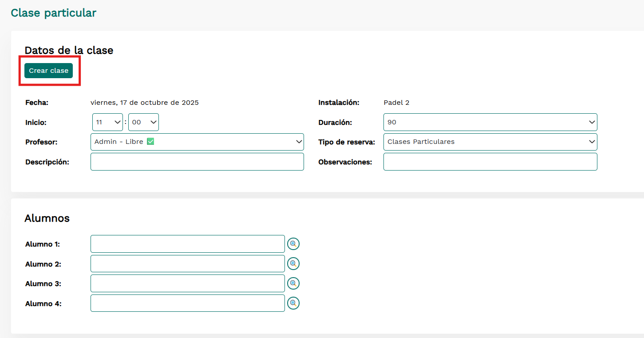Click into the Observaciones field
This screenshot has width=644, height=338.
[490, 162]
